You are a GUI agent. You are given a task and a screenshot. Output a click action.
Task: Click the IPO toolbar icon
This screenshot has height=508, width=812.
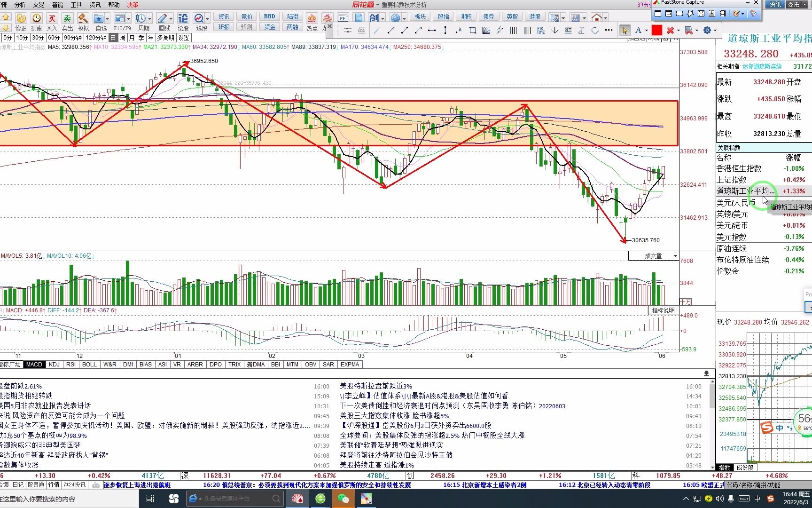coord(359,18)
